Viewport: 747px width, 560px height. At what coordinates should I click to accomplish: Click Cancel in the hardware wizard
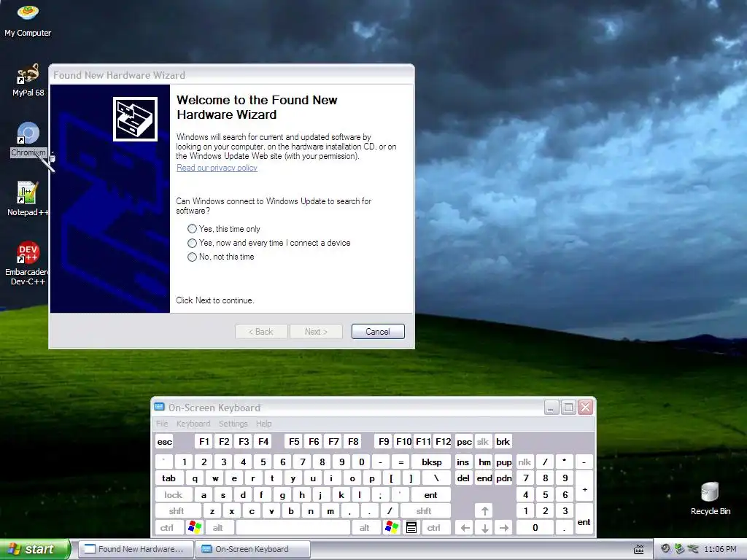[378, 332]
